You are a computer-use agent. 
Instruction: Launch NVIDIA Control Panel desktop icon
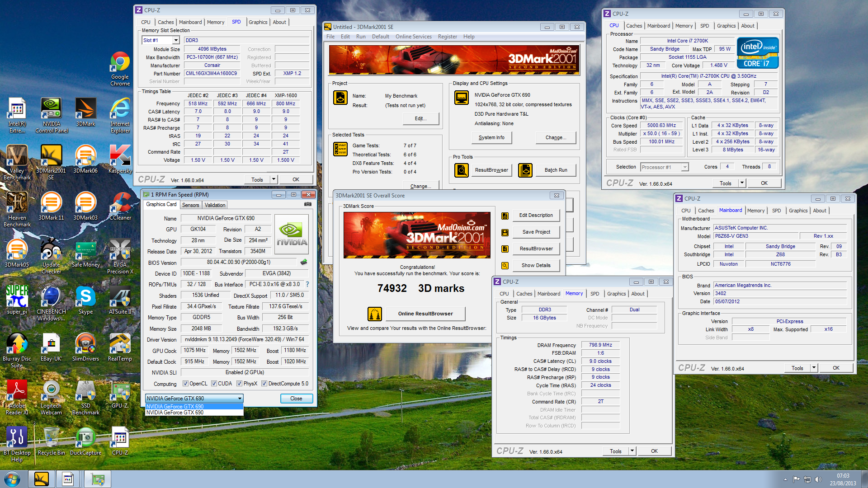52,116
